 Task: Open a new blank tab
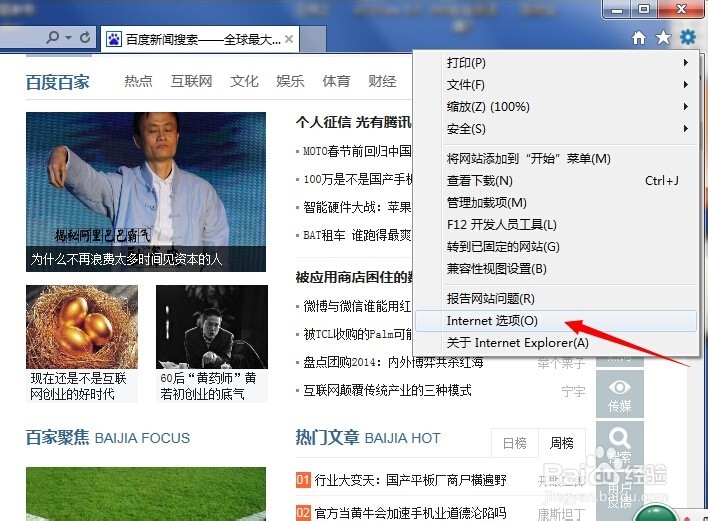click(312, 39)
